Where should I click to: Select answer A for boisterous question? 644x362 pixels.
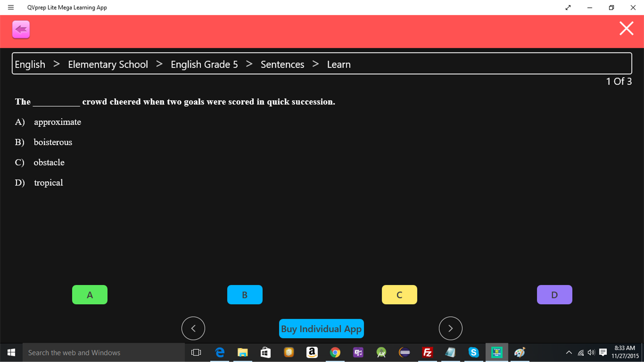point(89,294)
